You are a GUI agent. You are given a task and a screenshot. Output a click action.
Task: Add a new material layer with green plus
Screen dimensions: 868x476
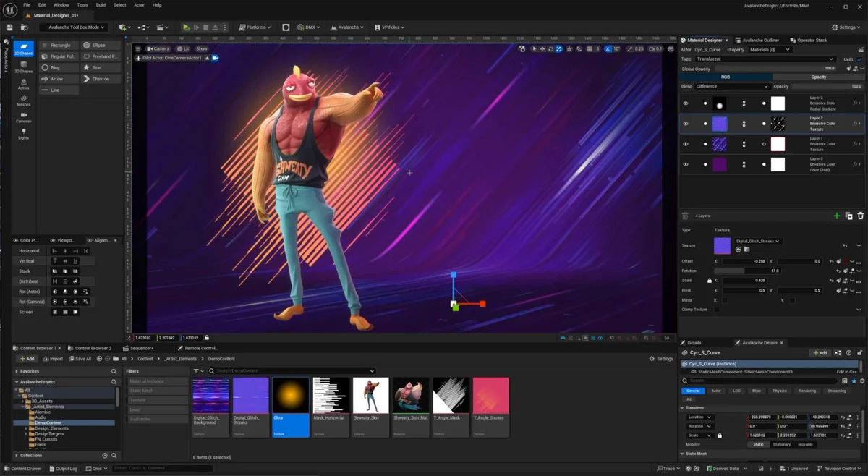coord(837,216)
